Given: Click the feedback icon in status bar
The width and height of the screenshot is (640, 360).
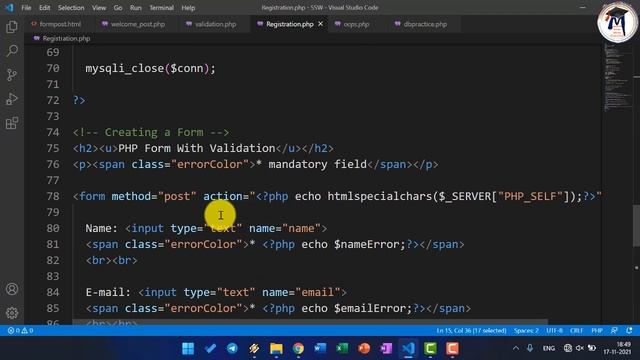Looking at the screenshot, I should (x=614, y=330).
